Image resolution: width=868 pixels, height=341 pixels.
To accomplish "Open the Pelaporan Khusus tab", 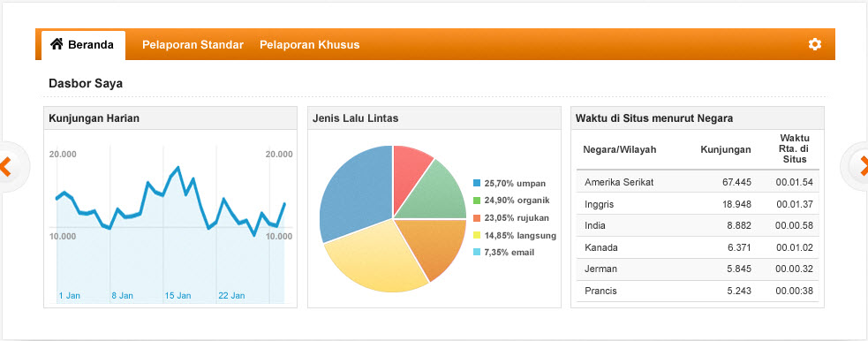I will pyautogui.click(x=309, y=45).
